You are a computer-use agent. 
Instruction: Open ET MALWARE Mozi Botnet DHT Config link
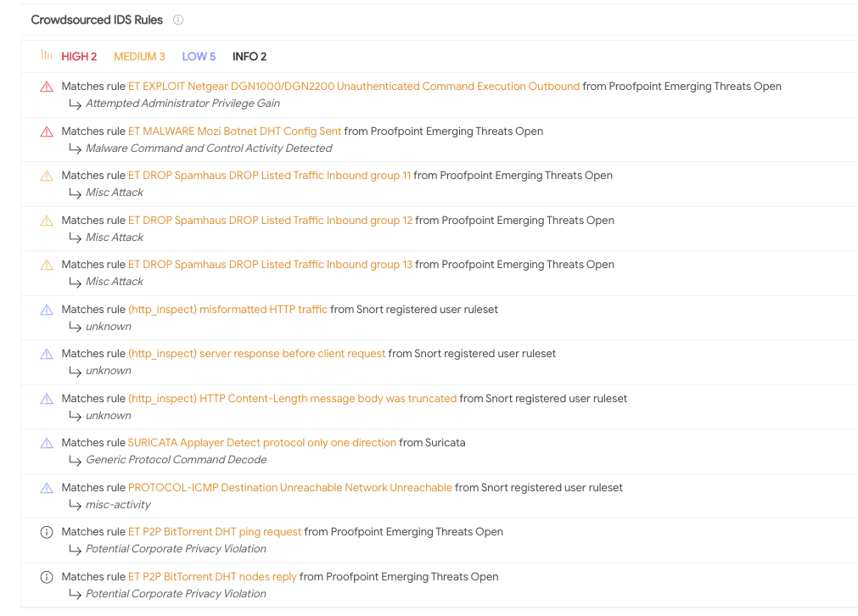(x=234, y=132)
